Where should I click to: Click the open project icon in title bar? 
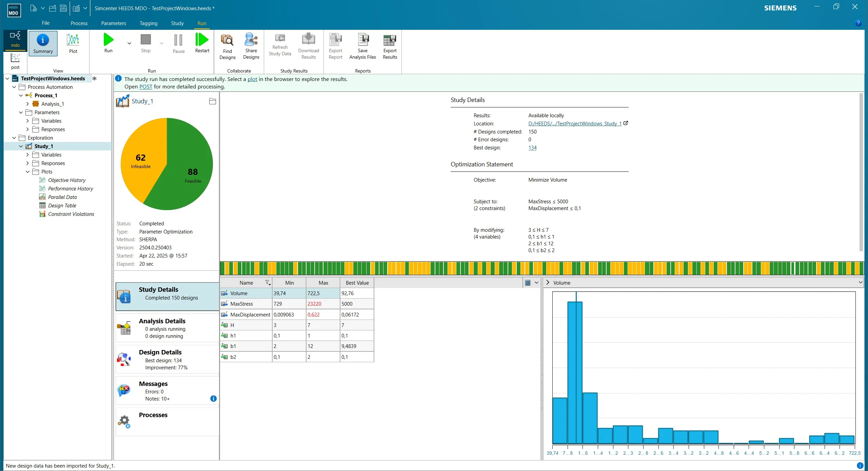tap(53, 8)
